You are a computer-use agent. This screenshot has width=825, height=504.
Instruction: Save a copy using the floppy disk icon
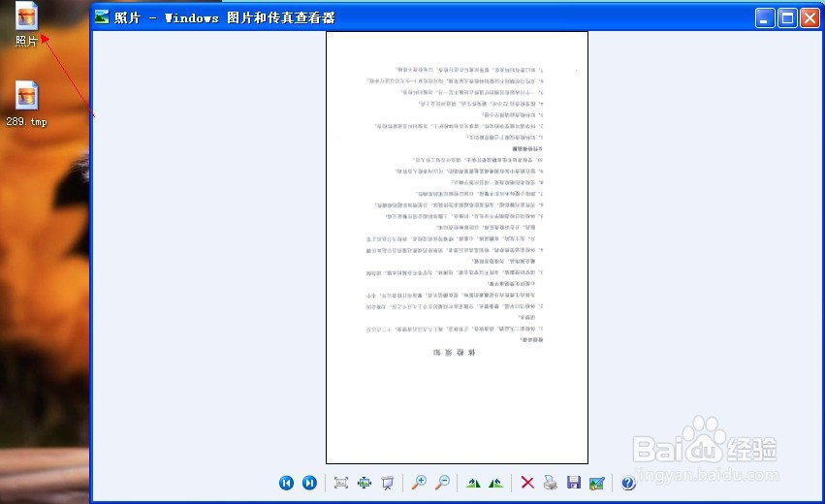tap(574, 483)
